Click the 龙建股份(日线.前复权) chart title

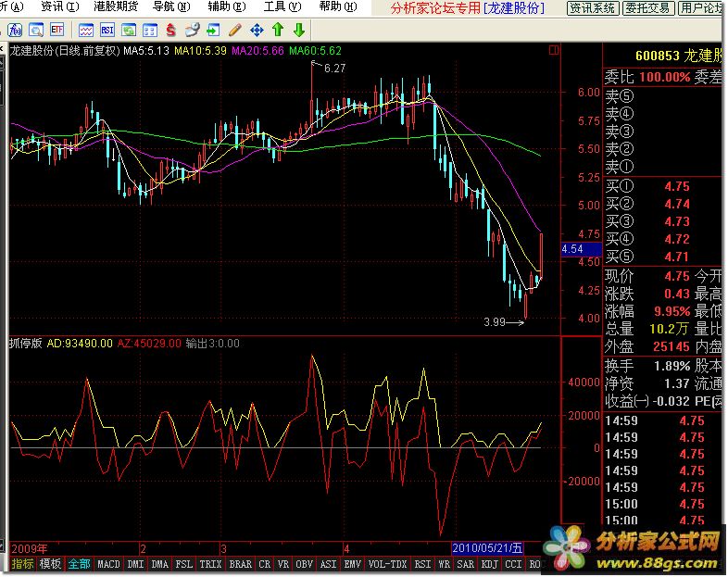point(65,51)
